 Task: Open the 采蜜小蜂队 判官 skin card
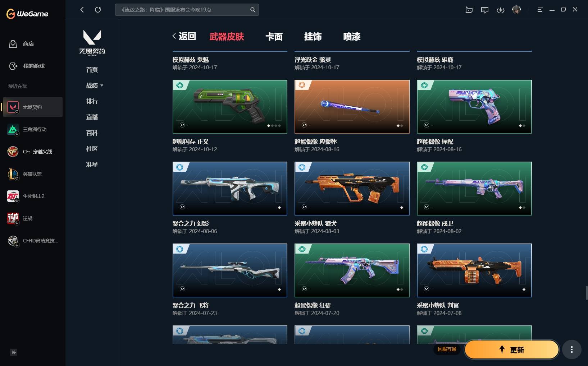pos(474,270)
